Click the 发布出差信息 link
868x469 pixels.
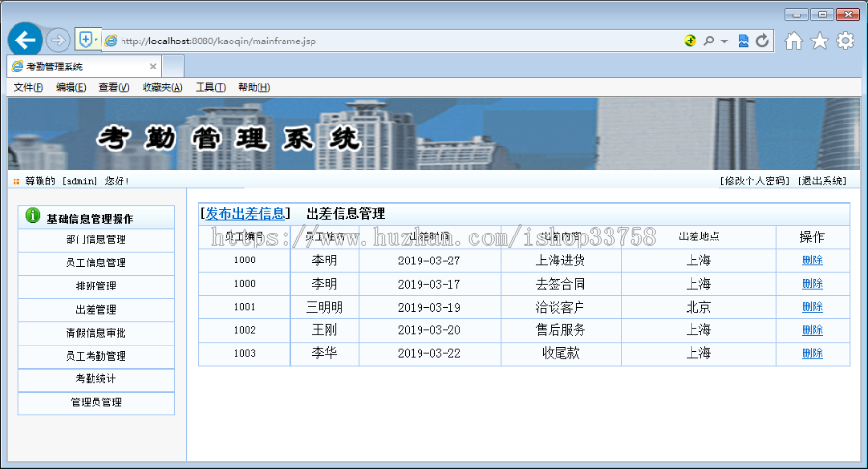pos(245,213)
